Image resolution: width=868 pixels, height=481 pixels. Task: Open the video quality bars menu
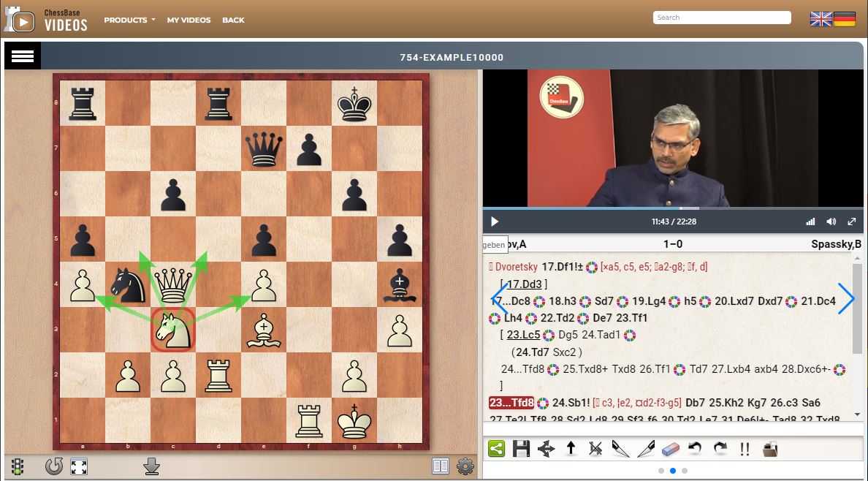pos(810,221)
